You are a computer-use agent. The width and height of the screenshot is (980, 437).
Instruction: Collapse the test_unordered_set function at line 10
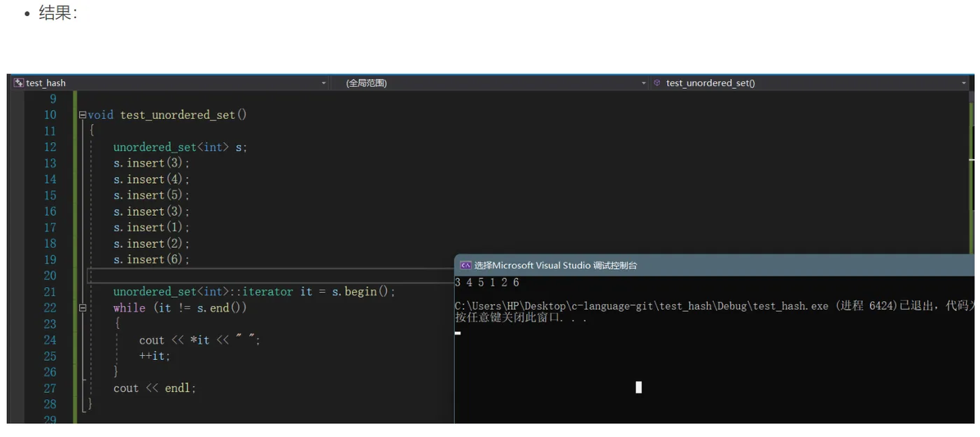click(x=83, y=115)
